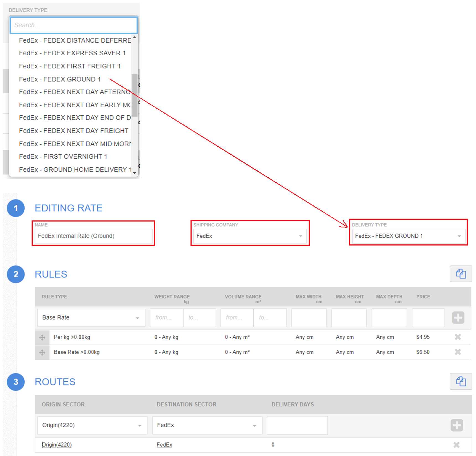Pick FedEx - FEDEX NEXT DAY END OF DAY
476x456 pixels.
75,118
